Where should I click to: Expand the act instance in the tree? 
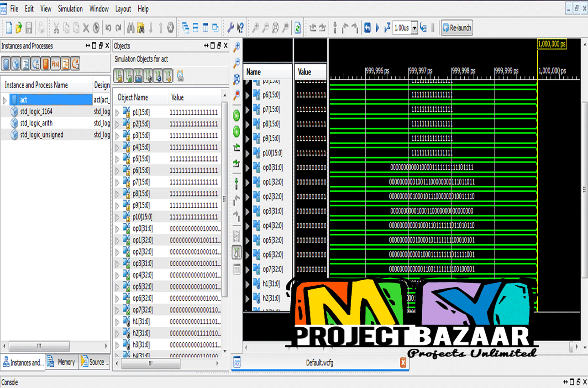tap(5, 100)
